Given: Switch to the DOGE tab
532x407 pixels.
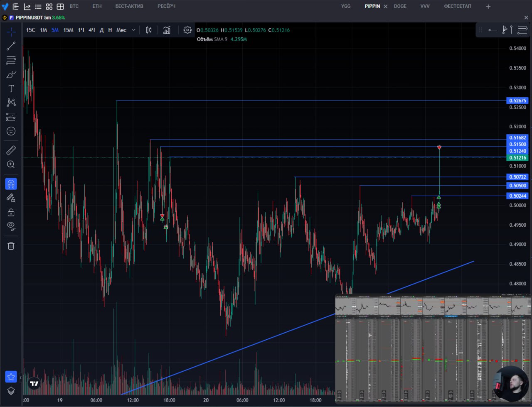Looking at the screenshot, I should coord(400,6).
